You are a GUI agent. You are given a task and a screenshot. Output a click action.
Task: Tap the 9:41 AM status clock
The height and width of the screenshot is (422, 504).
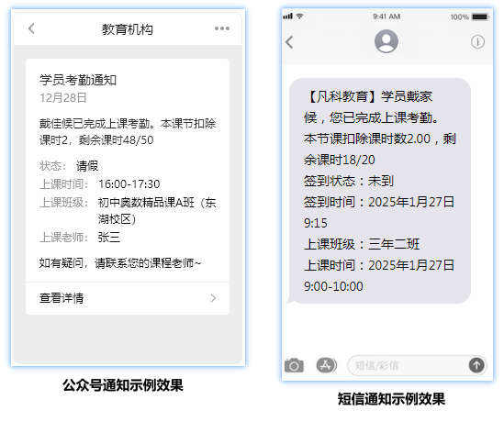coord(386,17)
